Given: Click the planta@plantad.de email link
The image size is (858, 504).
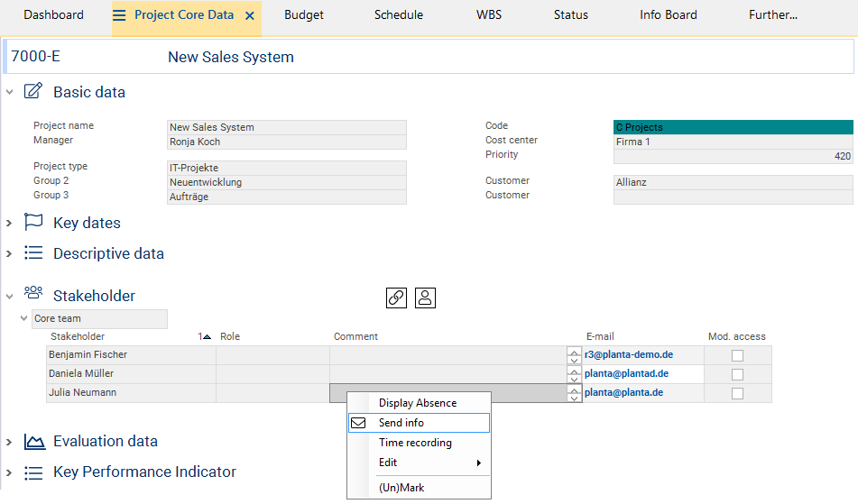Looking at the screenshot, I should pyautogui.click(x=626, y=374).
